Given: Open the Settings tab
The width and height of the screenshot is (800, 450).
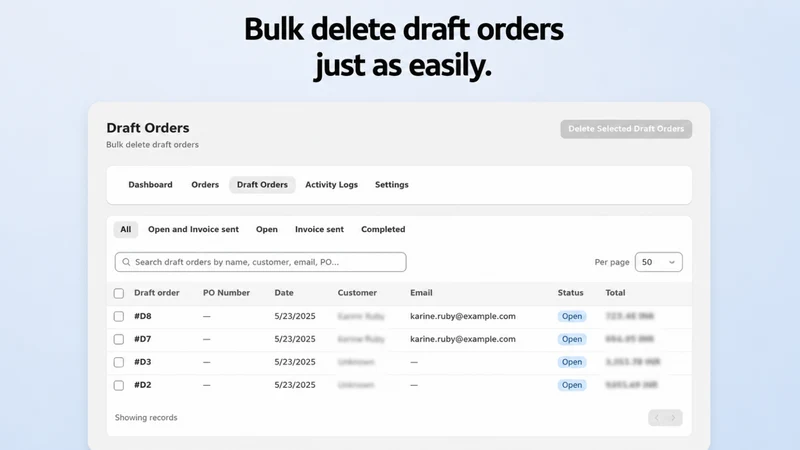Looking at the screenshot, I should (x=392, y=185).
